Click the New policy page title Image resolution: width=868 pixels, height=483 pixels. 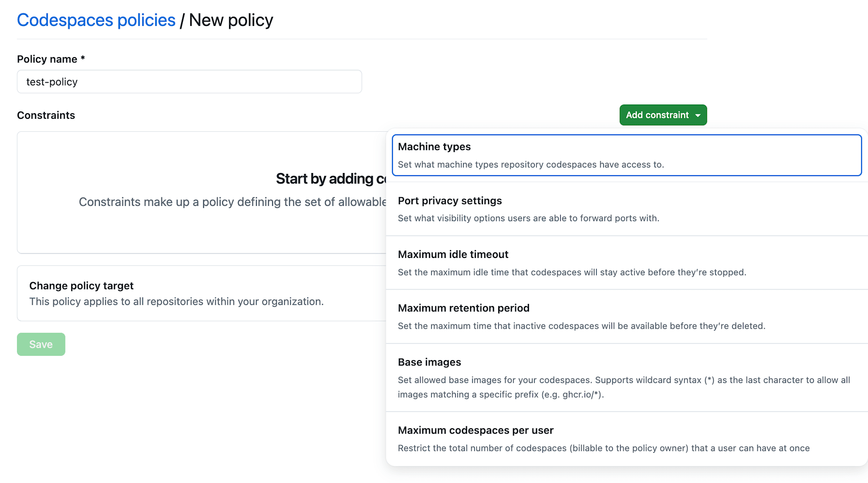(231, 20)
